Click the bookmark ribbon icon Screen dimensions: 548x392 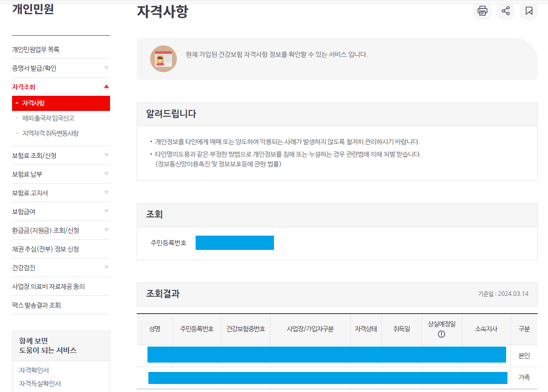coord(529,11)
